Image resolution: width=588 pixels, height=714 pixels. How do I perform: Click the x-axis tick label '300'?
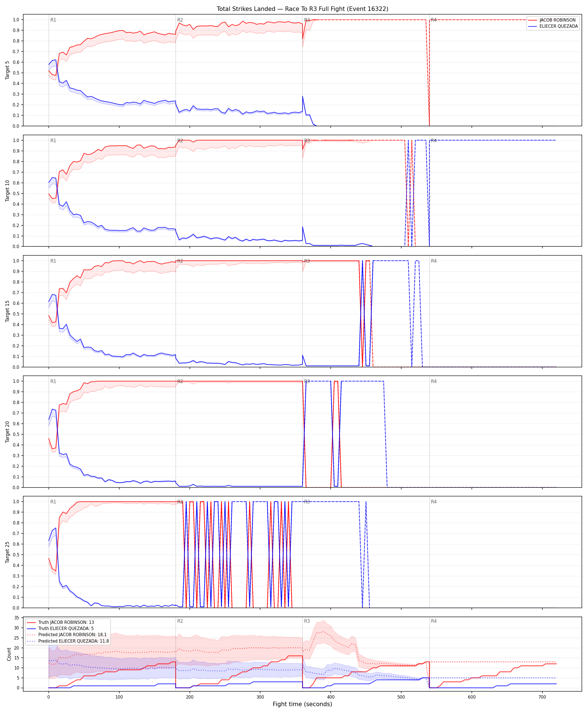pyautogui.click(x=260, y=697)
